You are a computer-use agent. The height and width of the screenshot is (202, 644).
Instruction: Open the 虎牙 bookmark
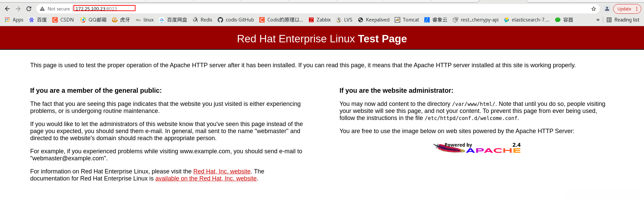click(x=121, y=20)
